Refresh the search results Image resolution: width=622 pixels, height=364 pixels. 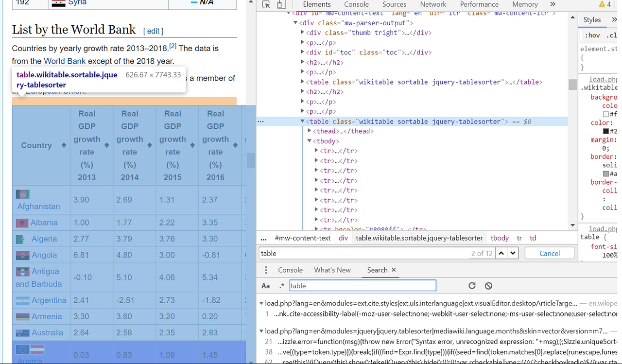(x=472, y=286)
